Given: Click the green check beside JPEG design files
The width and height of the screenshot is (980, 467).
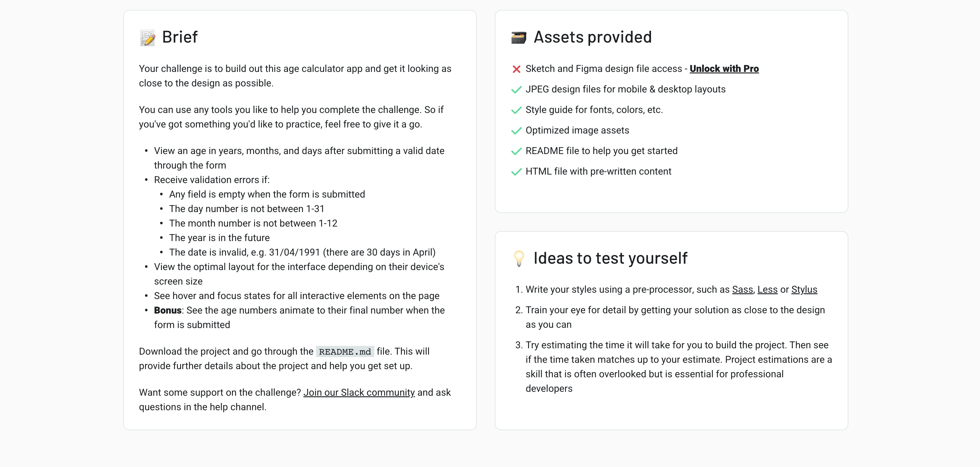Looking at the screenshot, I should click(x=516, y=90).
